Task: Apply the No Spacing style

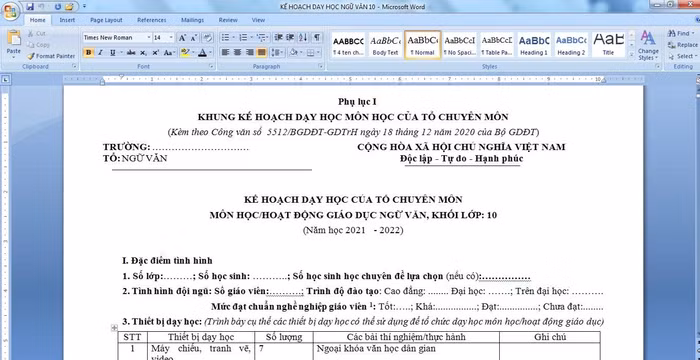Action: click(459, 45)
